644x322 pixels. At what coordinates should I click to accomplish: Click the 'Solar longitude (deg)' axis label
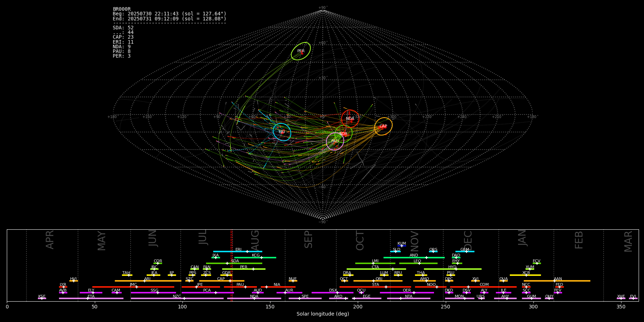point(323,314)
